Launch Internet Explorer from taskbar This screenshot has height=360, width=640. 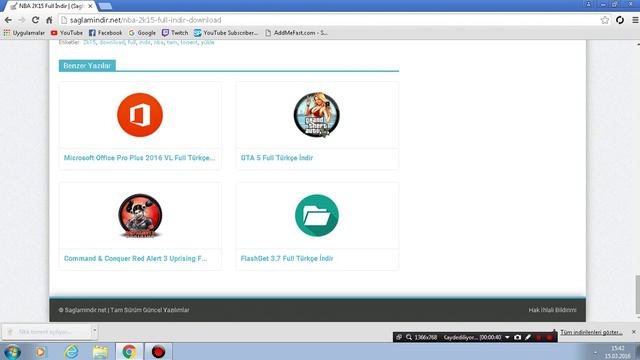click(71, 351)
